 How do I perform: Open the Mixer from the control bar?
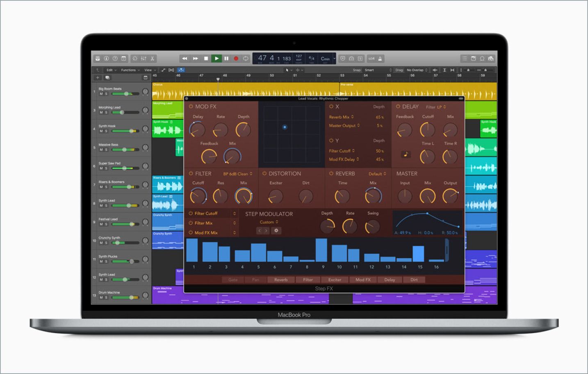(144, 59)
